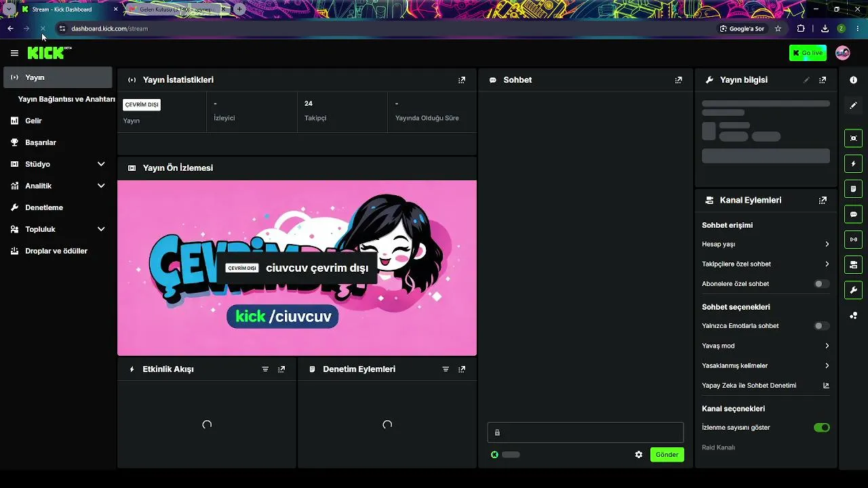
Task: Toggle Yalnızca Emotlarla sohbet switch
Action: click(821, 326)
